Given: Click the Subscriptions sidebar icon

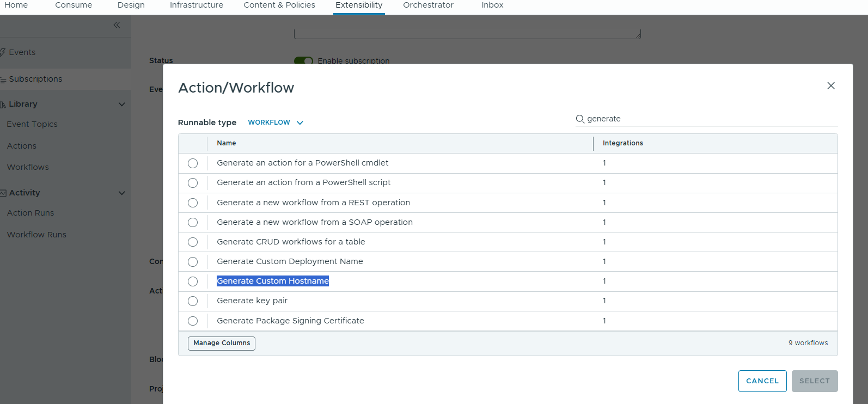Looking at the screenshot, I should point(3,79).
